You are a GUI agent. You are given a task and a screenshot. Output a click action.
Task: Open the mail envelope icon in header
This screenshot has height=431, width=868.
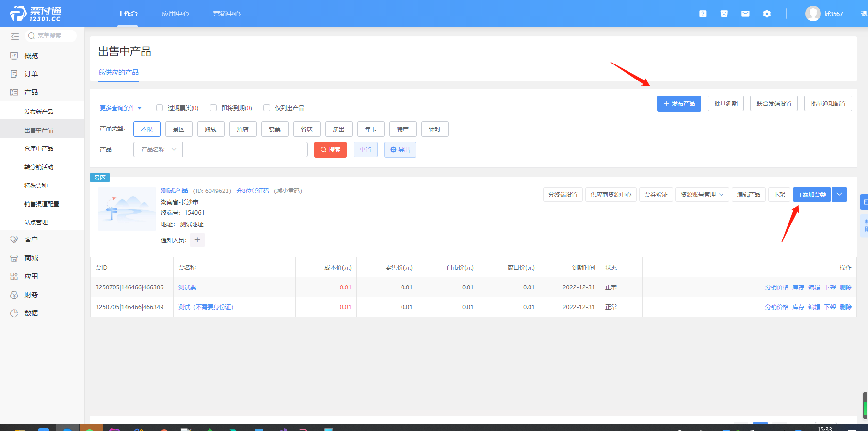pos(745,14)
